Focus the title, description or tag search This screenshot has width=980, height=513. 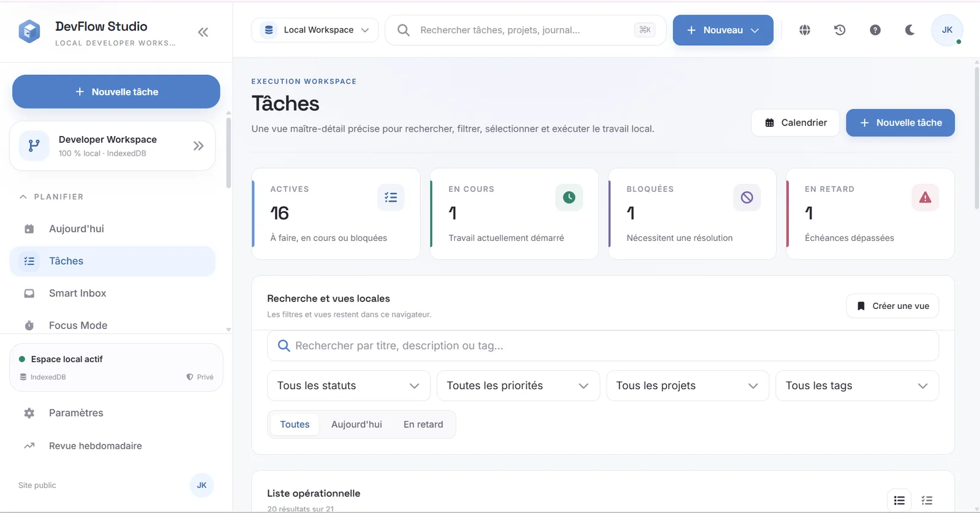point(603,346)
